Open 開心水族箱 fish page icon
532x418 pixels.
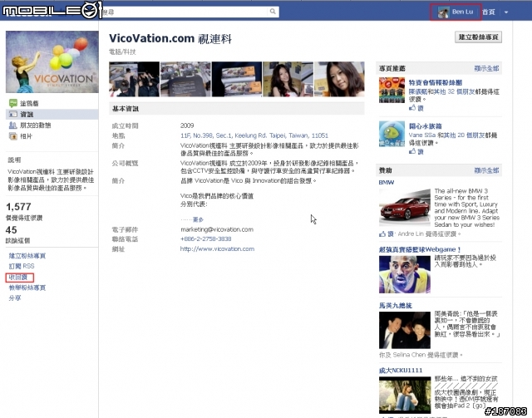(392, 134)
